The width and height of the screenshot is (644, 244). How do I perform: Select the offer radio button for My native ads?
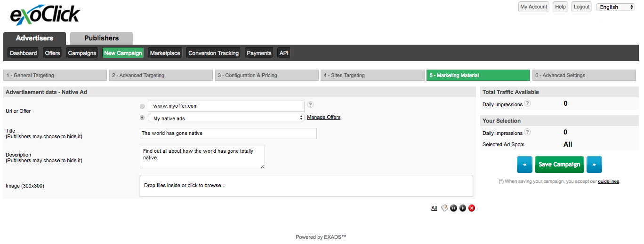[142, 118]
